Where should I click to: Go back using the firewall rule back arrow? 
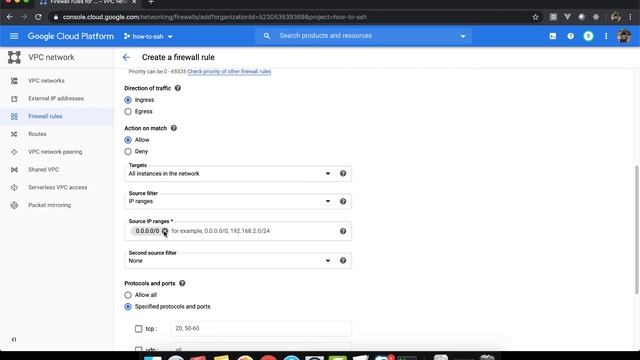pos(126,58)
